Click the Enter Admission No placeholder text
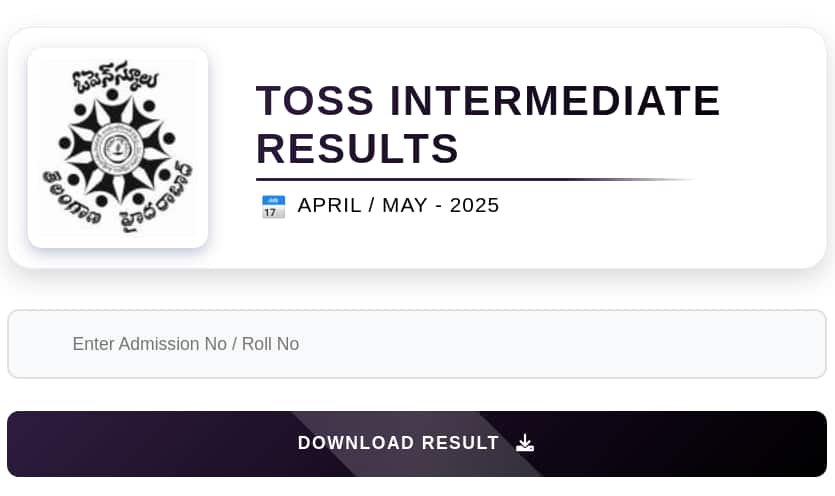Screen dimensions: 835x496 (x=186, y=344)
